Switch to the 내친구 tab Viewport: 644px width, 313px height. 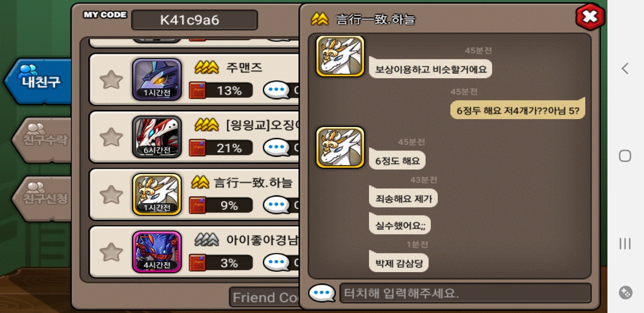point(38,81)
